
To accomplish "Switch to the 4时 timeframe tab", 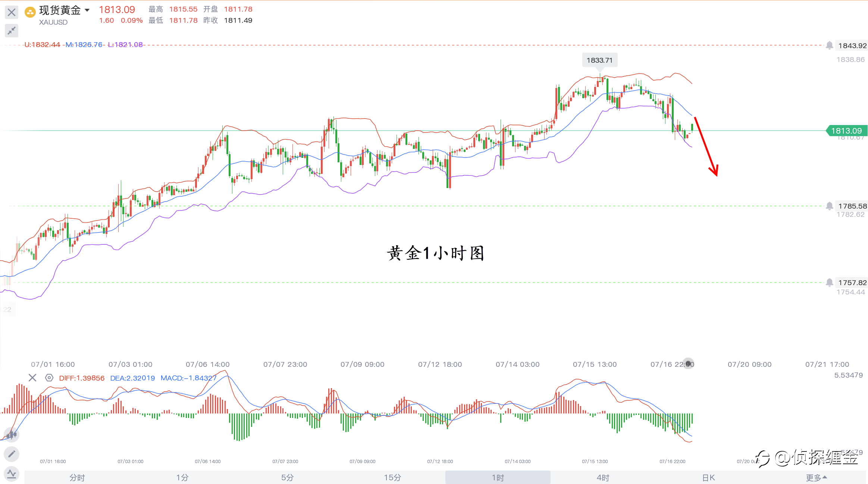I will click(x=603, y=477).
